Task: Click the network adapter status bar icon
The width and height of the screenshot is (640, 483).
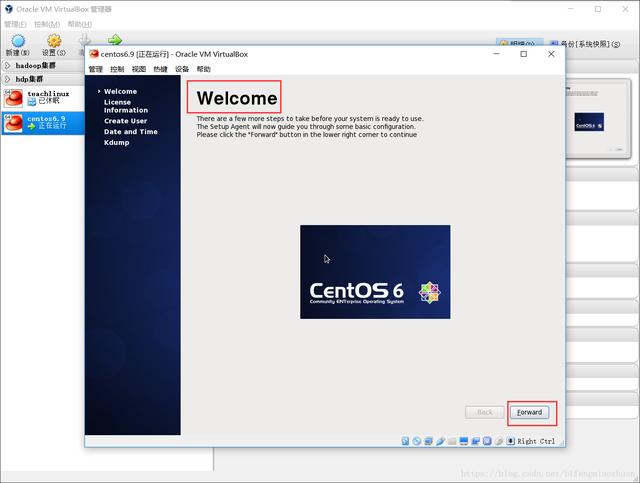Action: pos(429,441)
